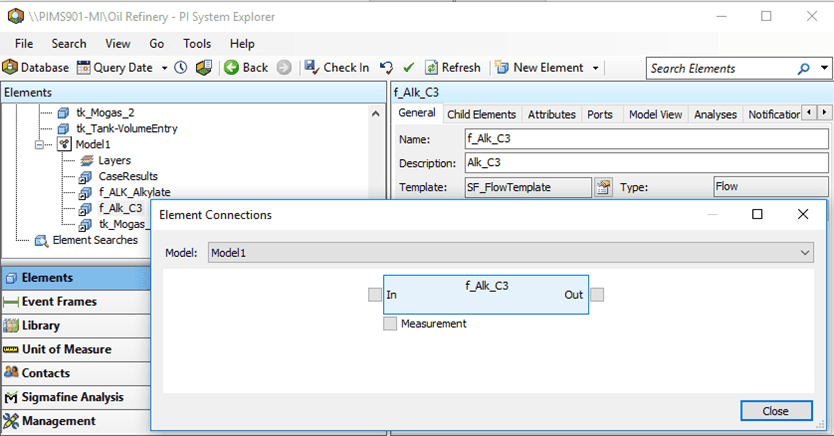834x436 pixels.
Task: Open Unit of Measure section
Action: [x=76, y=350]
